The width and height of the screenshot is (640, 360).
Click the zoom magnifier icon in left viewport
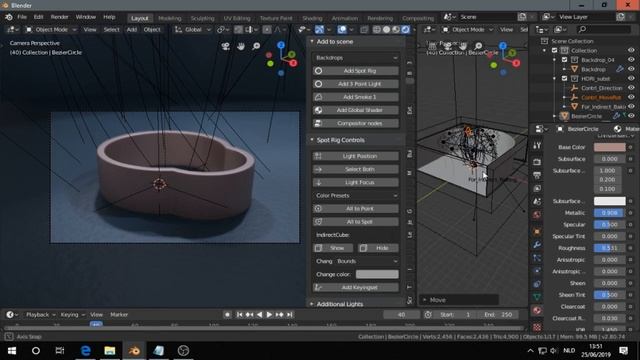click(x=256, y=46)
